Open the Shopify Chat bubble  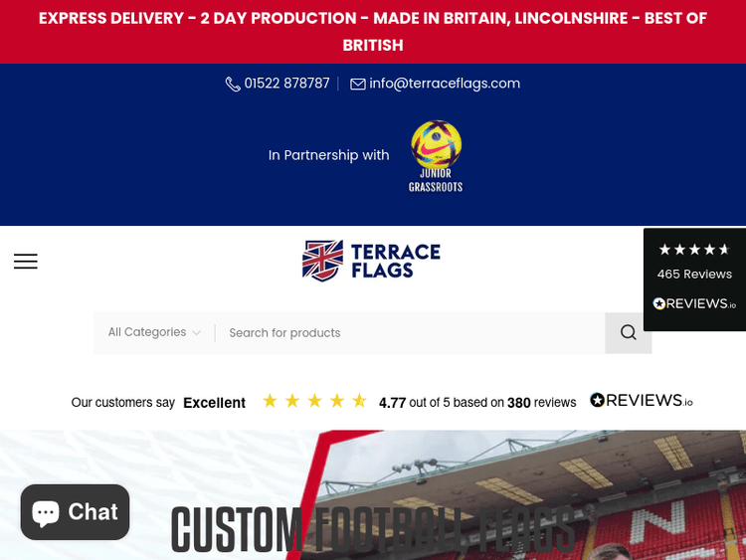(76, 512)
